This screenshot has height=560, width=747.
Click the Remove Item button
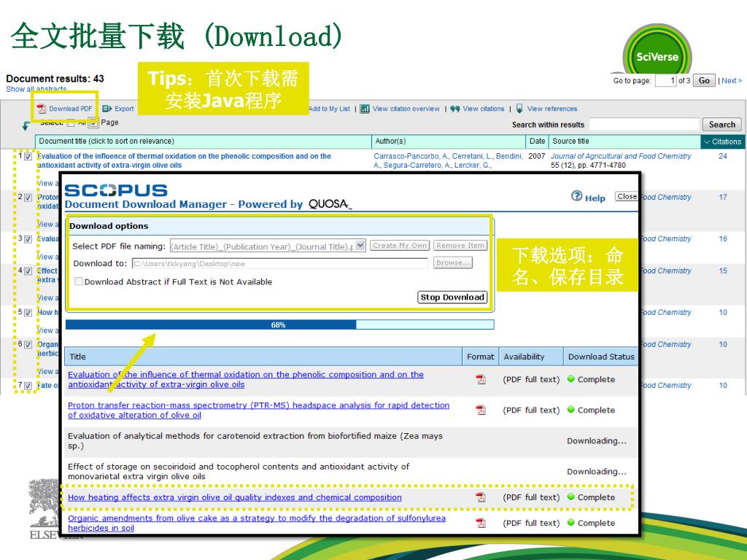point(460,245)
